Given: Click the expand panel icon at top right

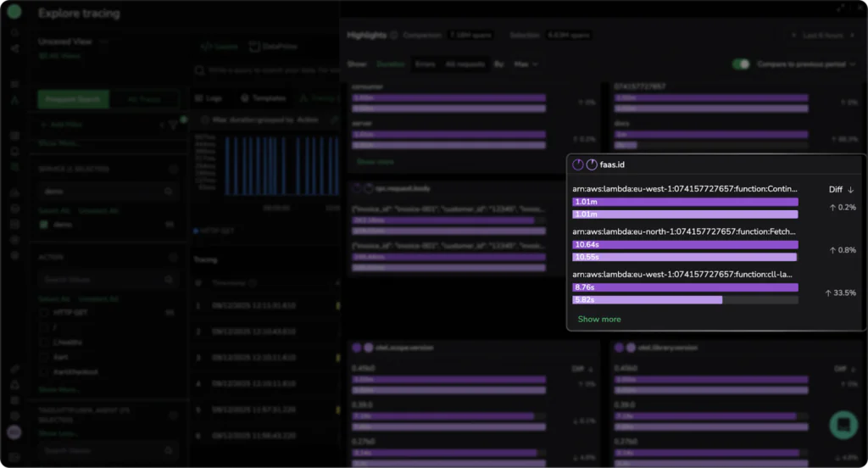Looking at the screenshot, I should pos(840,8).
